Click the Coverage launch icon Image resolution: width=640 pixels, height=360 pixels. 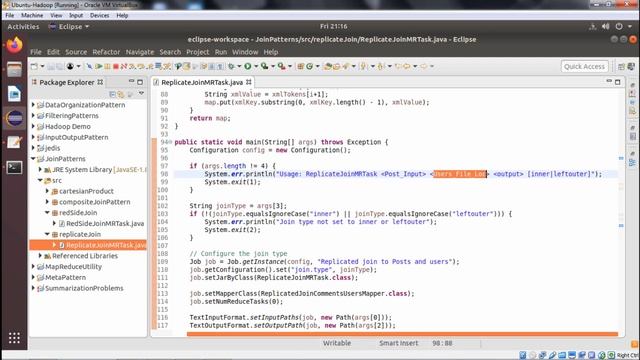tap(264, 66)
